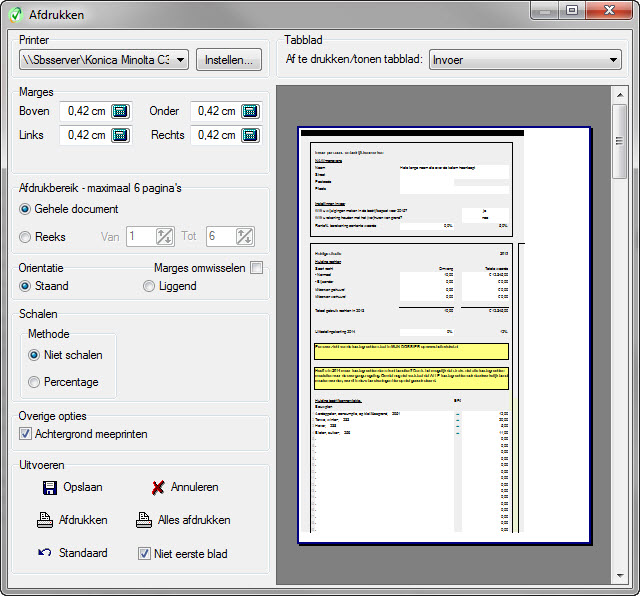Reset settings with the Standaard undo icon
Image resolution: width=640 pixels, height=596 pixels.
(x=45, y=553)
